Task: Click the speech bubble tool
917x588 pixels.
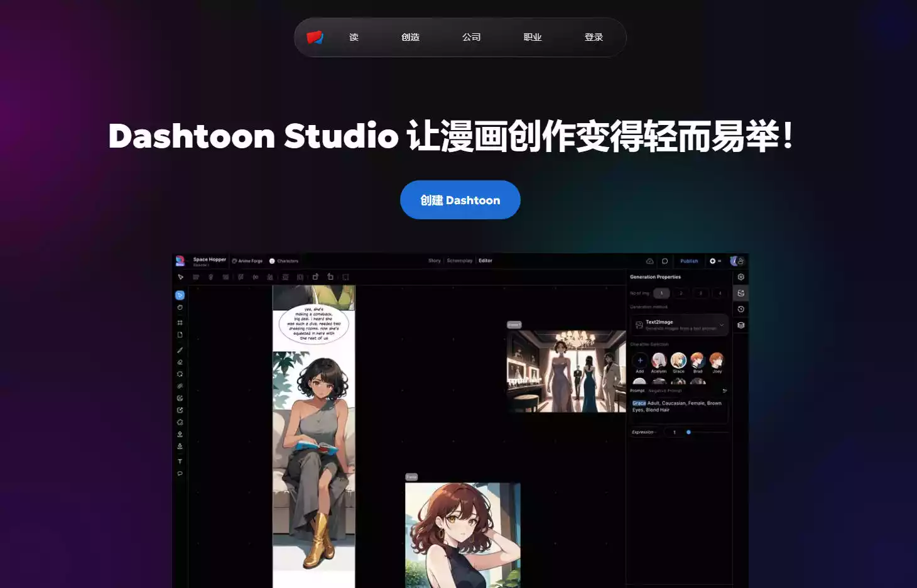Action: 180,474
